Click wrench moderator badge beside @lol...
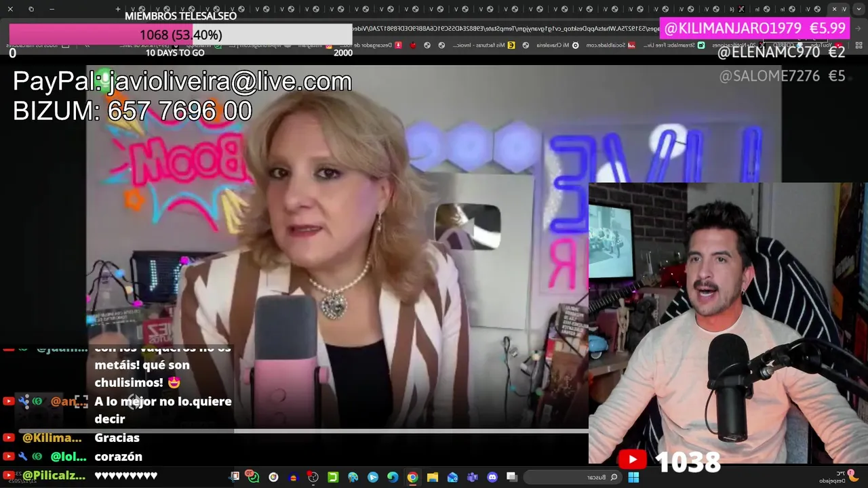The image size is (868, 488). [23, 457]
